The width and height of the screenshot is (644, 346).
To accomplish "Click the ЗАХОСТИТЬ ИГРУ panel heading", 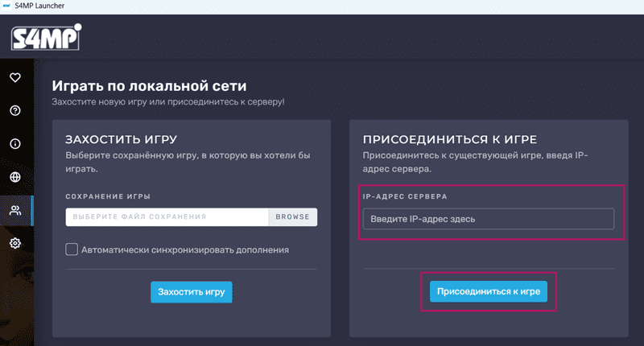I will (x=122, y=139).
